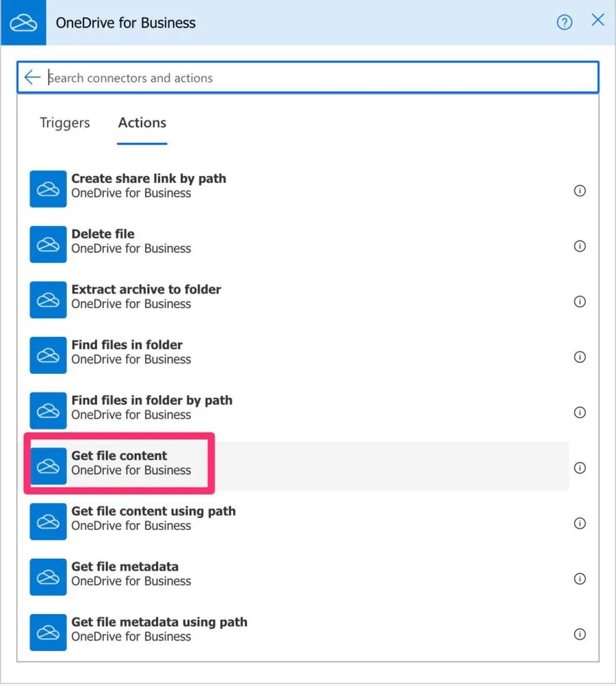Viewport: 616px width, 686px height.
Task: Show info for Get file metadata using path
Action: pos(580,635)
